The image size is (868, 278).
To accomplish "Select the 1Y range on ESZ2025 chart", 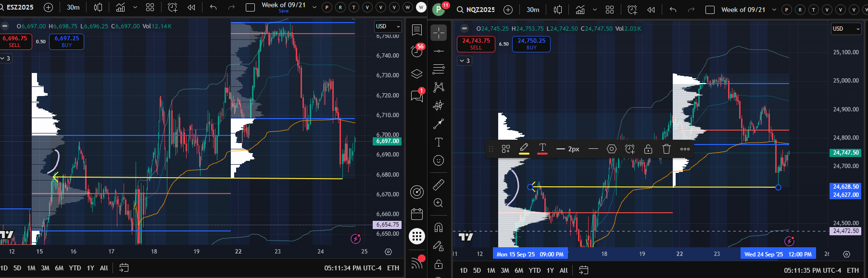I will coord(90,268).
